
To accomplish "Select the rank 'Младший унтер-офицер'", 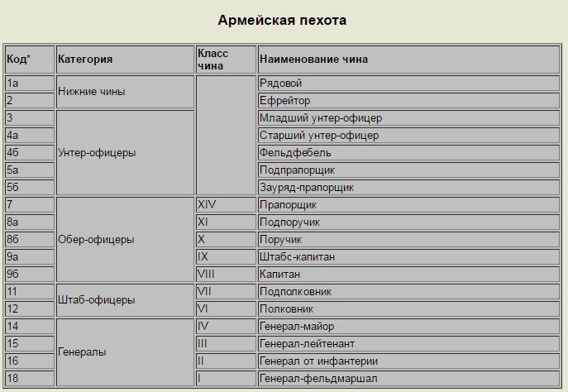I will click(408, 118).
